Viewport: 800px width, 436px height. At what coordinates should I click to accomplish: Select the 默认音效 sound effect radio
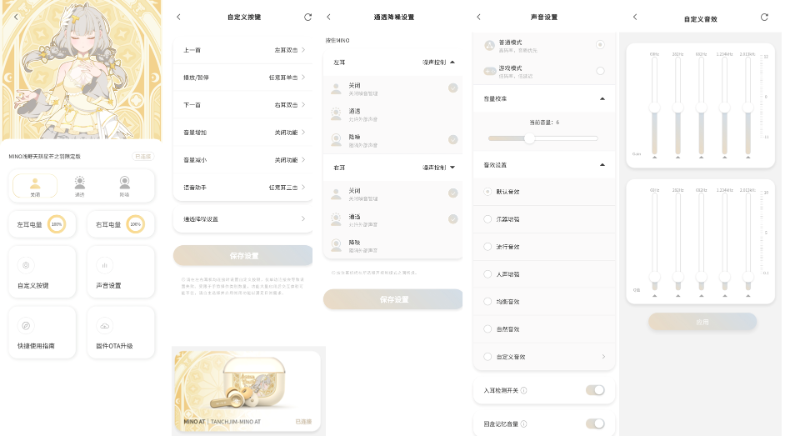[487, 191]
